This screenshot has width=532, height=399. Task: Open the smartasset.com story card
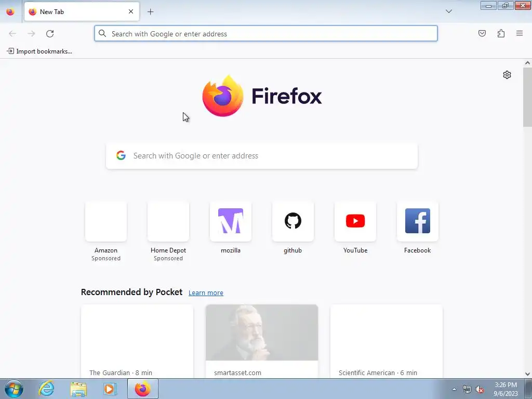tap(262, 341)
